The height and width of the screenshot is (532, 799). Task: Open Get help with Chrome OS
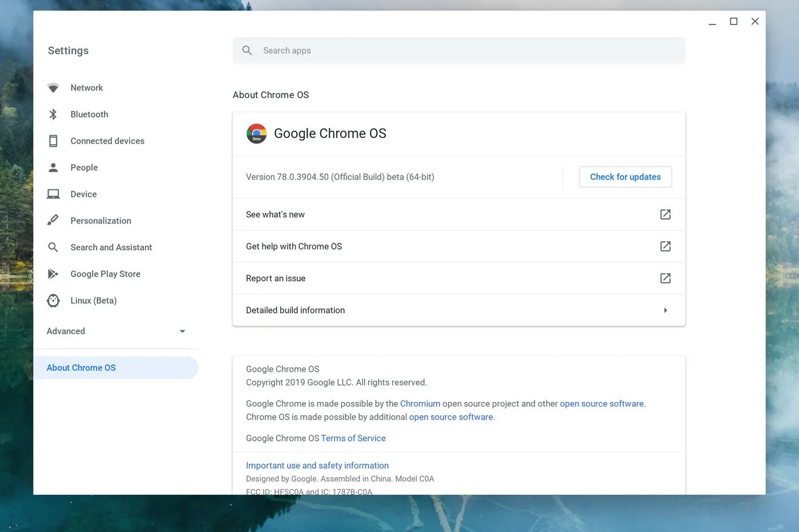(459, 246)
